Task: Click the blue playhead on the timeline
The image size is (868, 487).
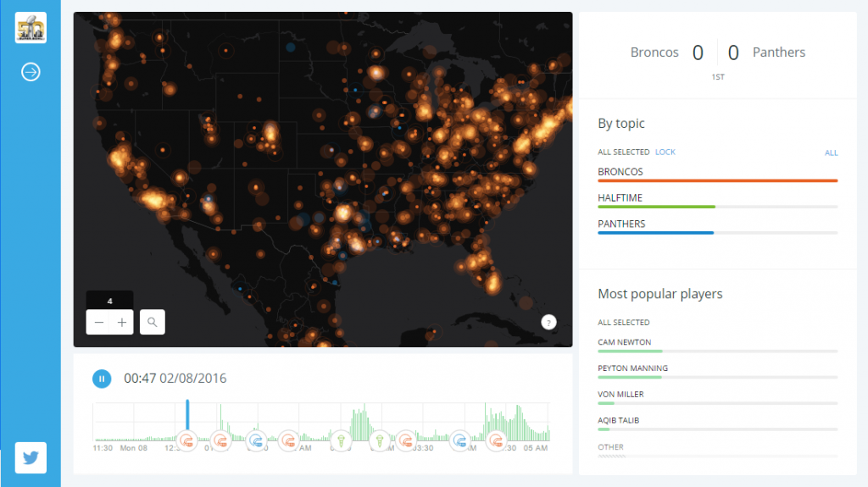Action: pyautogui.click(x=187, y=415)
